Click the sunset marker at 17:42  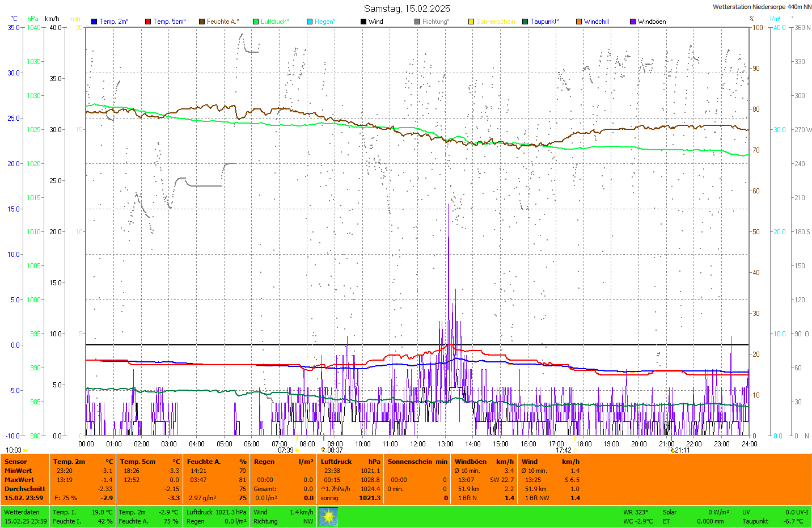click(576, 450)
